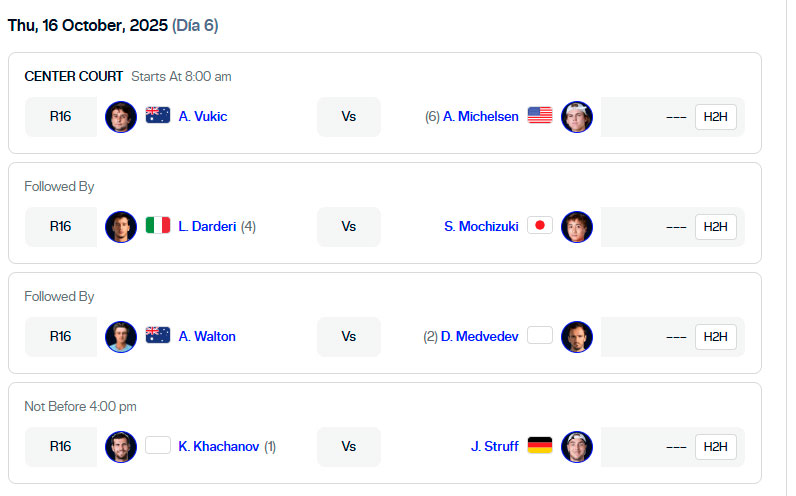Click the Australian flag beside A. Walton
Viewport: 796px width, 496px height.
pyautogui.click(x=158, y=336)
